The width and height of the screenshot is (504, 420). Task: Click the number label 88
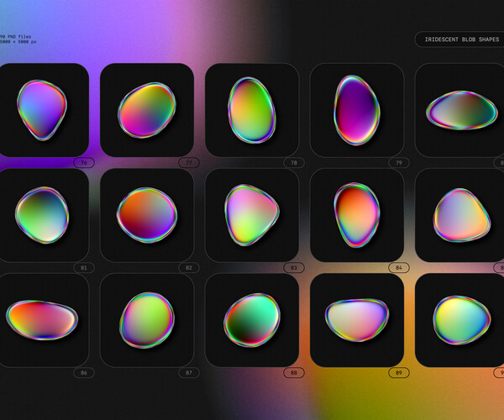pos(294,373)
